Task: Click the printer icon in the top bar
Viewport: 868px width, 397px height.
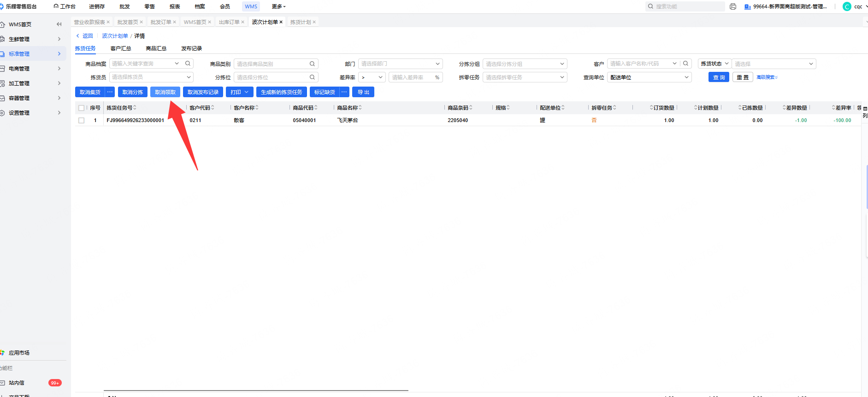Action: [x=733, y=6]
